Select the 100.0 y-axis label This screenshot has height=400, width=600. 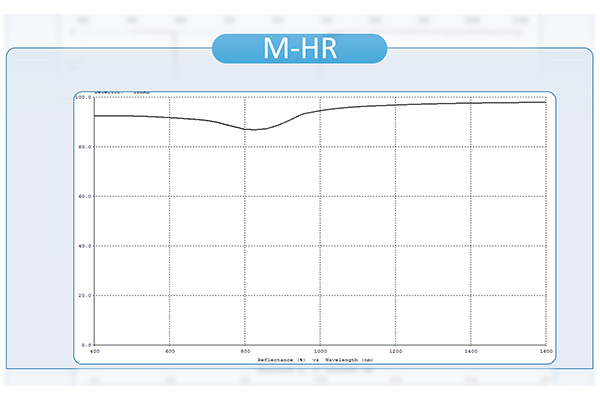point(83,97)
